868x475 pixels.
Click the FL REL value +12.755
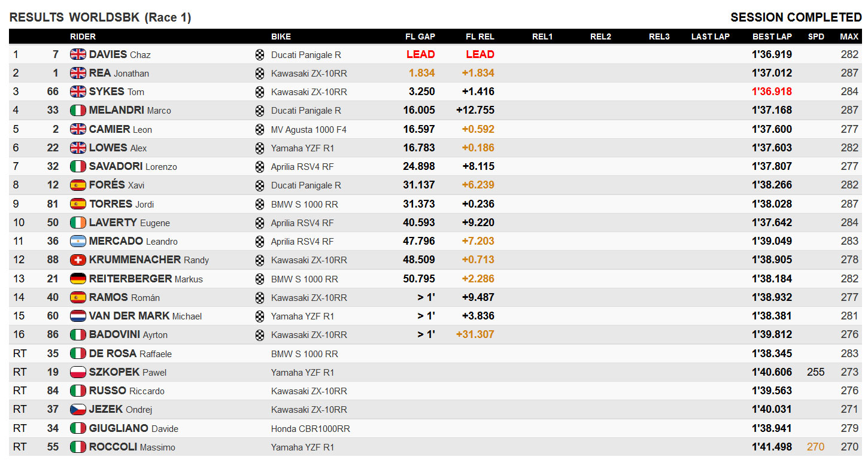click(475, 110)
